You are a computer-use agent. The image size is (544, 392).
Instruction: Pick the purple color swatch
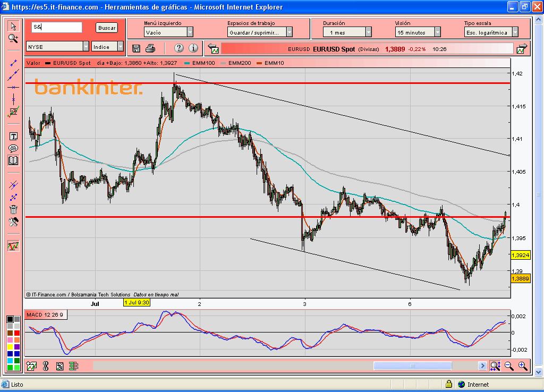[x=16, y=347]
